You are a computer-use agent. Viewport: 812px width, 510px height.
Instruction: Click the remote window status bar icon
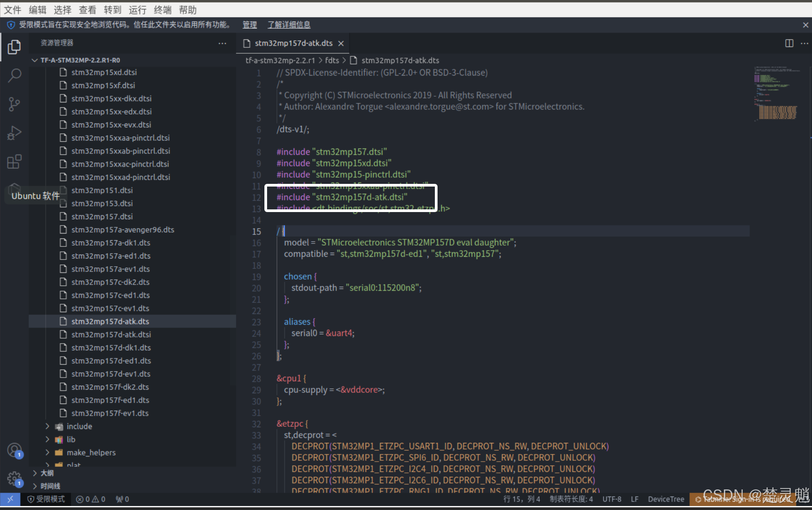pyautogui.click(x=10, y=499)
